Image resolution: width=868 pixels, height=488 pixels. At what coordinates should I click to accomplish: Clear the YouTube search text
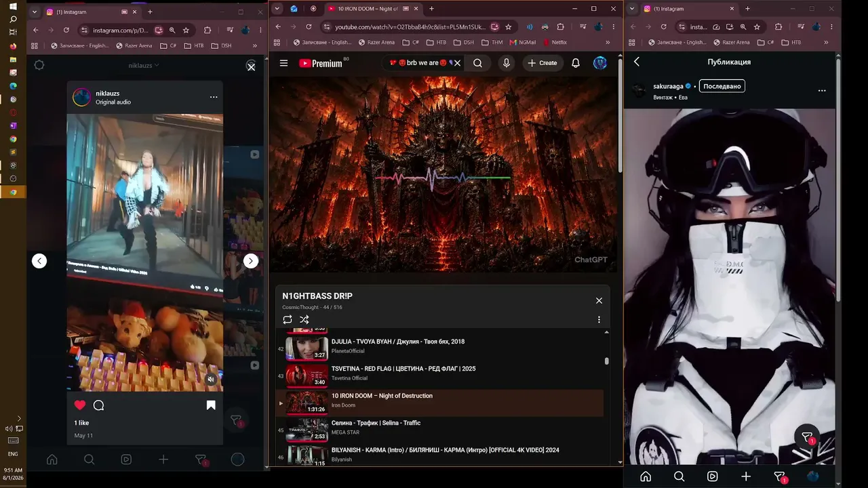457,63
